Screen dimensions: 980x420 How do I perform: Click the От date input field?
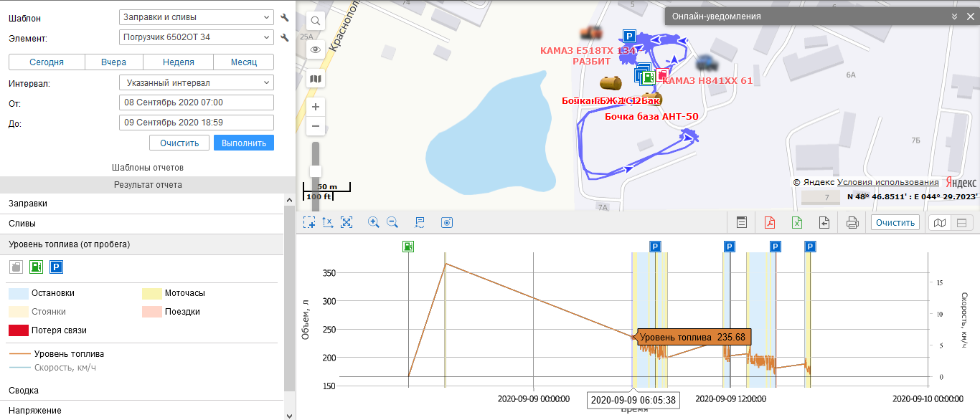[x=196, y=102]
